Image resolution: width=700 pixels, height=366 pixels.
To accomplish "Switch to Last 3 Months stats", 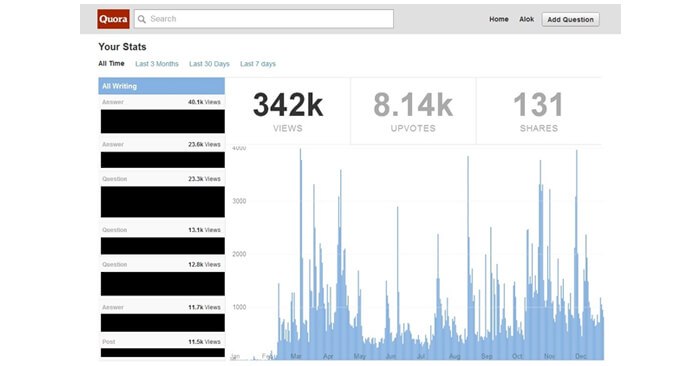I will (x=157, y=64).
